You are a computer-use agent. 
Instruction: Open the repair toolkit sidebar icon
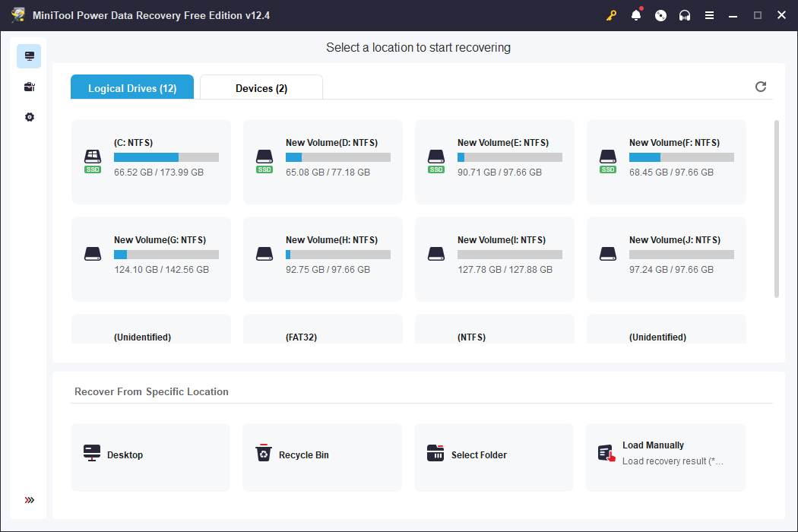29,87
